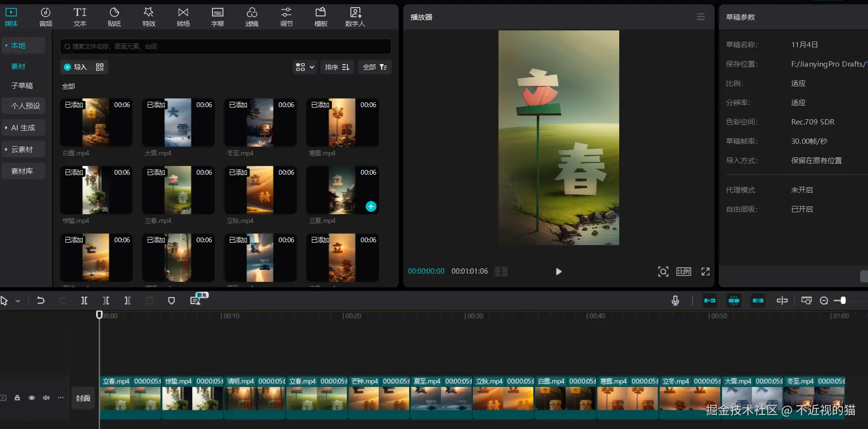
Task: Open the 素材库 material library
Action: tap(22, 171)
